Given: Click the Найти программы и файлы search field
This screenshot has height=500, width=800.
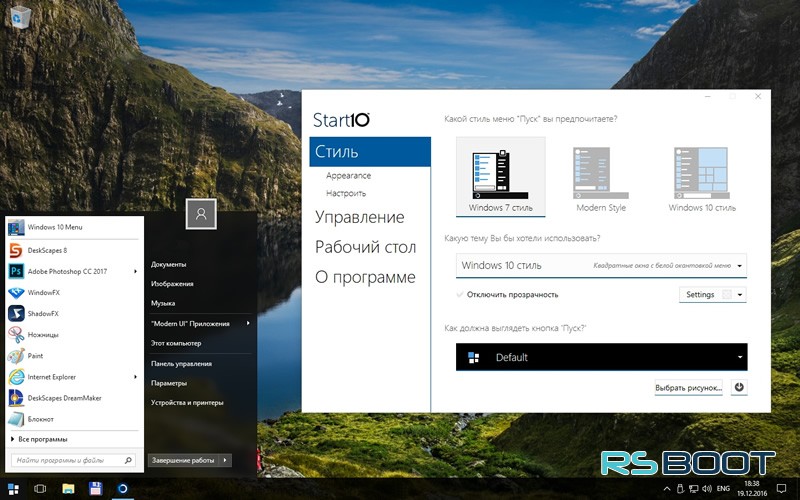Looking at the screenshot, I should coord(73,460).
